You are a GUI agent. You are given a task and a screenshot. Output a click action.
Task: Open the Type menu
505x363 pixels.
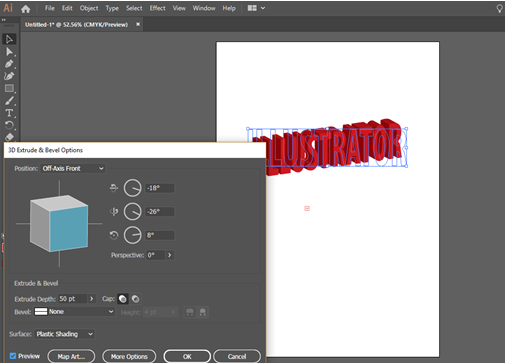[x=112, y=8]
